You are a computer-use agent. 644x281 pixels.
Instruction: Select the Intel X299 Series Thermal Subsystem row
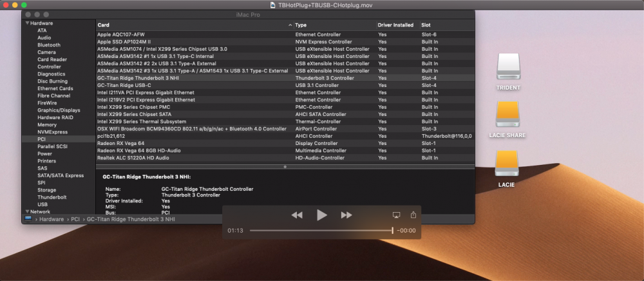click(285, 122)
